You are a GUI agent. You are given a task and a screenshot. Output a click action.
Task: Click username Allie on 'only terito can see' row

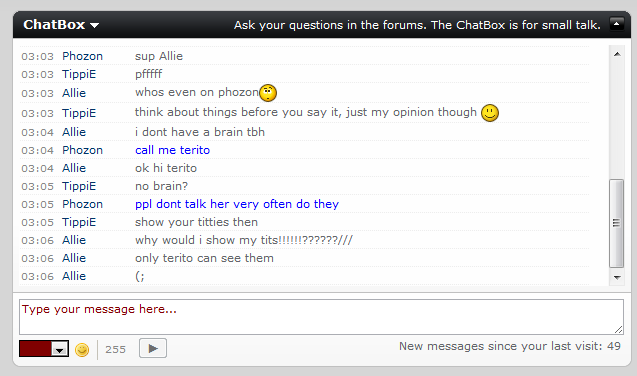coord(74,258)
